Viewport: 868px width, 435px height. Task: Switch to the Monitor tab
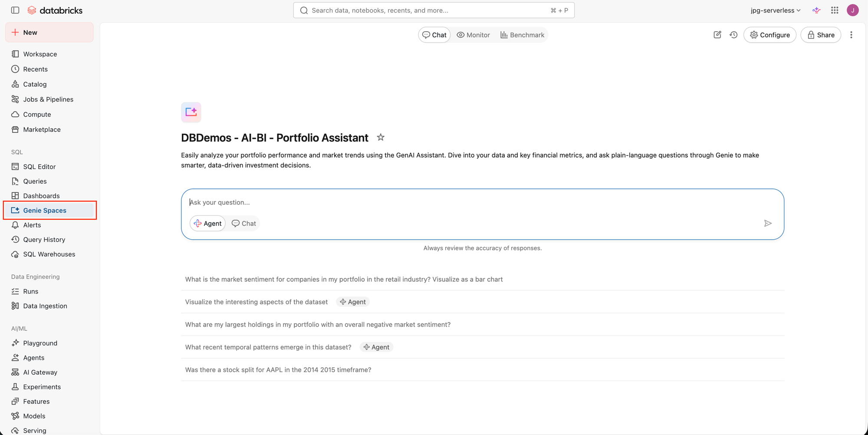click(x=473, y=35)
